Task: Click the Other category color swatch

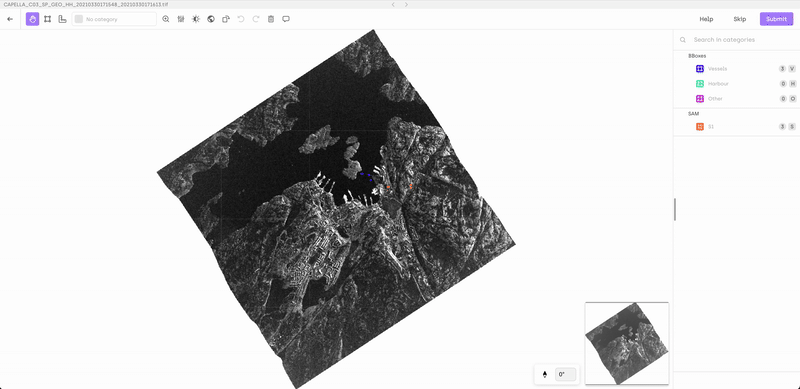Action: tap(700, 99)
